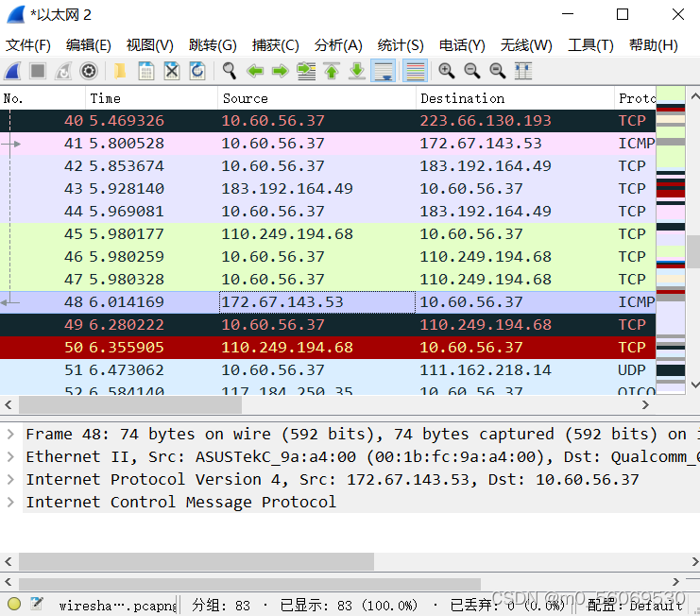
Task: Find a packet with magnifier icon
Action: [x=230, y=71]
